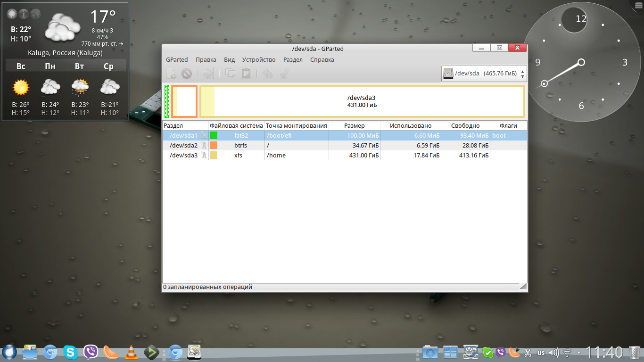The width and height of the screenshot is (644, 362).
Task: Click the GParted hard disk task icon
Action: [x=195, y=352]
